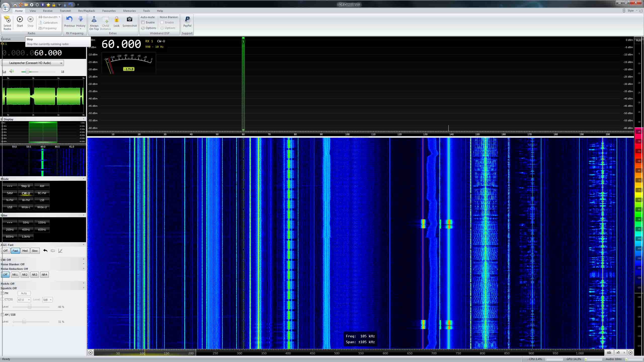Click the home icon in quick access toolbar
644x362 pixels.
pos(15,5)
